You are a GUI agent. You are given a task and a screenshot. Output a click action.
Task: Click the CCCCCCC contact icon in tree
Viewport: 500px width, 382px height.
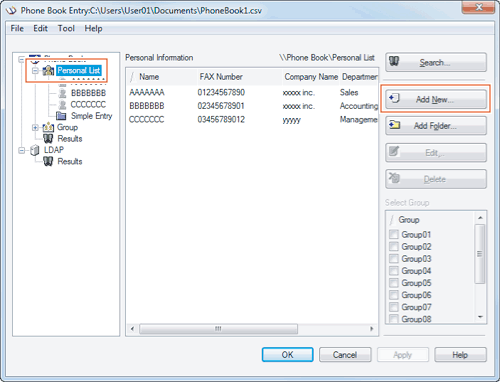click(62, 105)
